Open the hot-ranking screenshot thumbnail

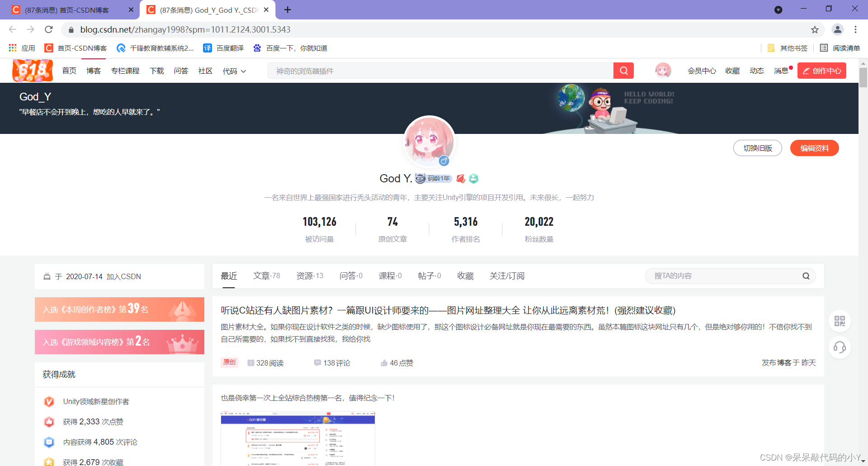(298, 438)
